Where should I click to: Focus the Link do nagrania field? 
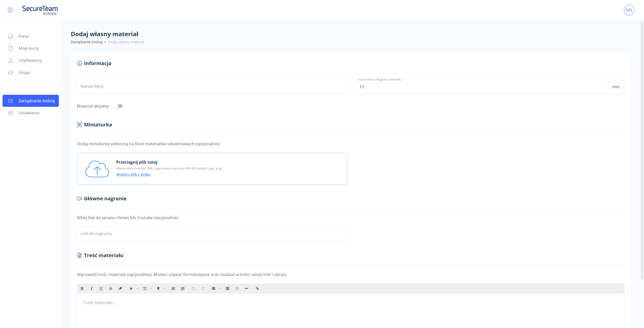tap(212, 234)
